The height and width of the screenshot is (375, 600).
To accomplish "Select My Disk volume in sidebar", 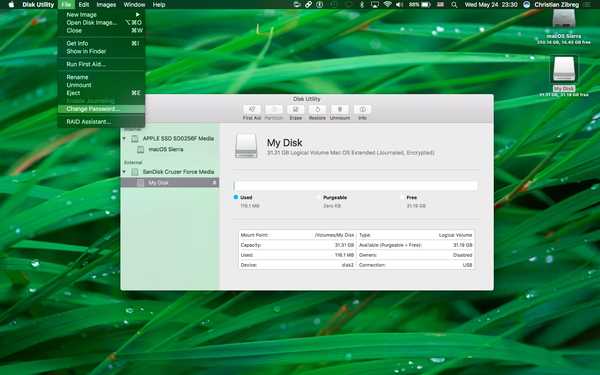I will tap(170, 183).
